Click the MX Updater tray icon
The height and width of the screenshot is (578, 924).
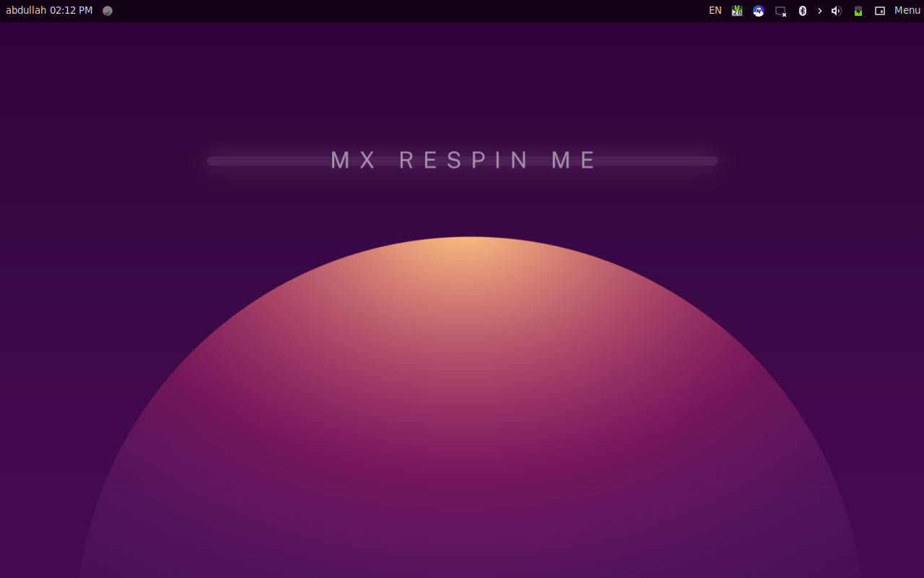[x=758, y=11]
